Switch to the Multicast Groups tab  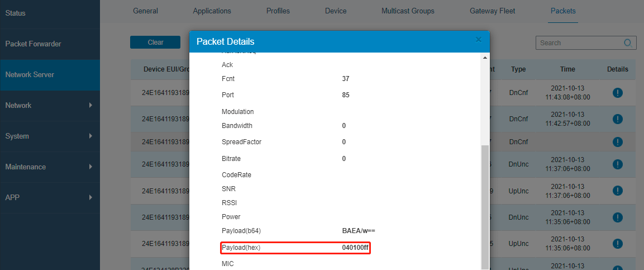(407, 11)
